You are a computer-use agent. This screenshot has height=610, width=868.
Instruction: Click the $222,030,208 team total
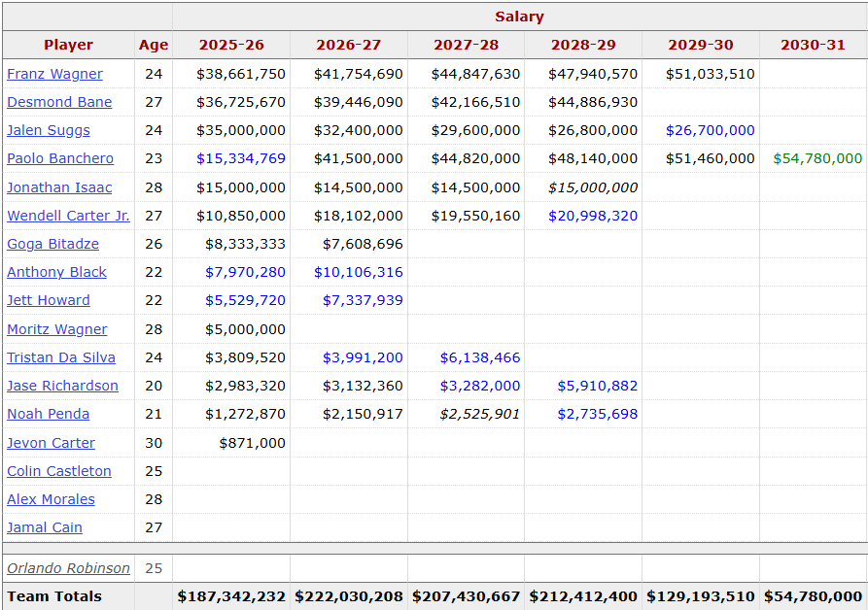coord(349,596)
